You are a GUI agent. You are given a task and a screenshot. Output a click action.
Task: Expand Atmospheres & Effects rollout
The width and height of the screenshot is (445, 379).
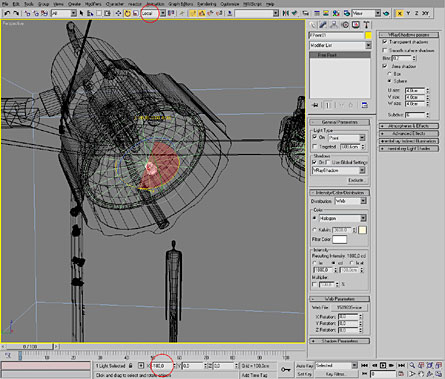point(409,126)
